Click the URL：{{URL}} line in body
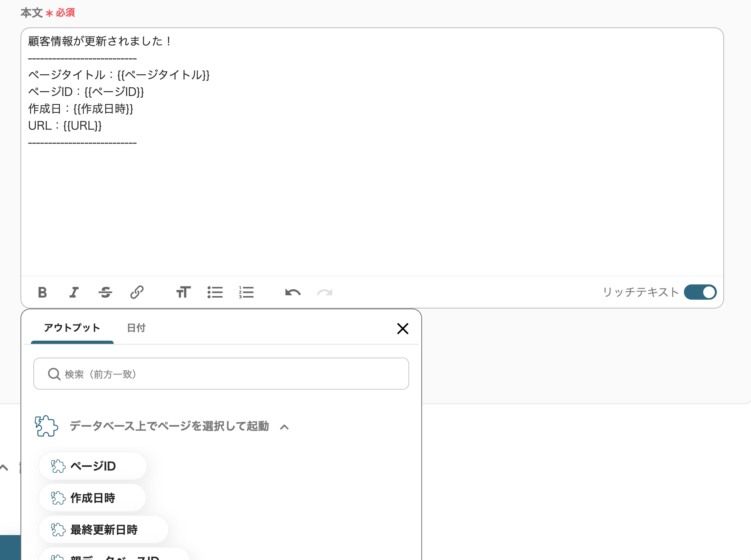The image size is (751, 560). [x=65, y=126]
